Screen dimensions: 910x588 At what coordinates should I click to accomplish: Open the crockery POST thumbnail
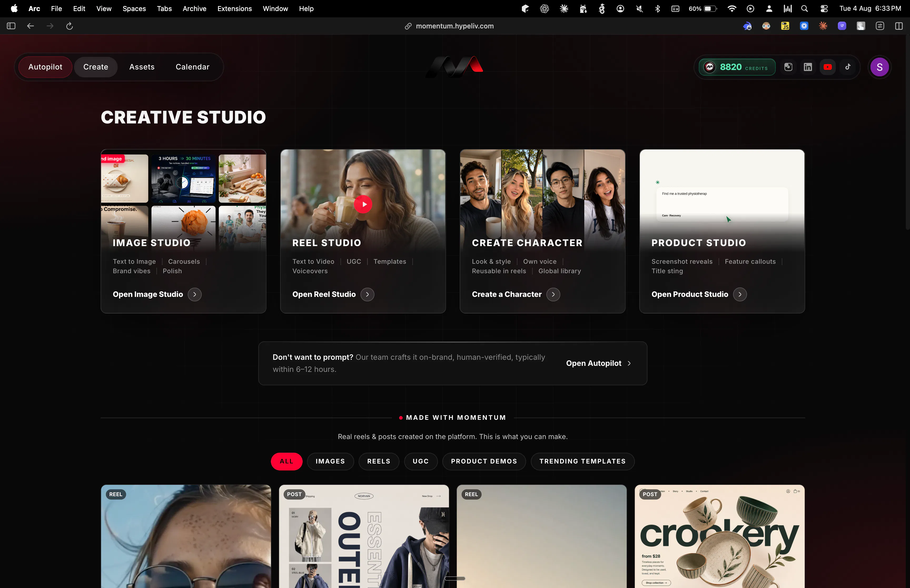coord(719,536)
